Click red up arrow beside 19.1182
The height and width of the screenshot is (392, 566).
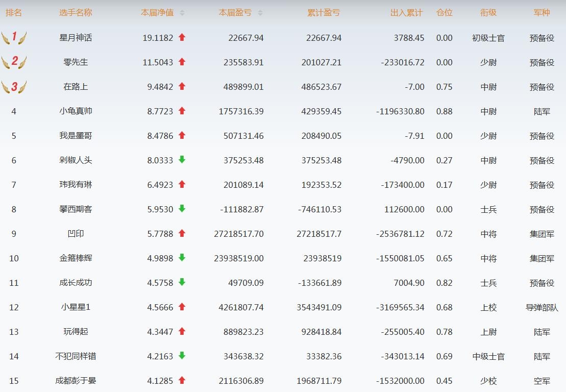182,37
